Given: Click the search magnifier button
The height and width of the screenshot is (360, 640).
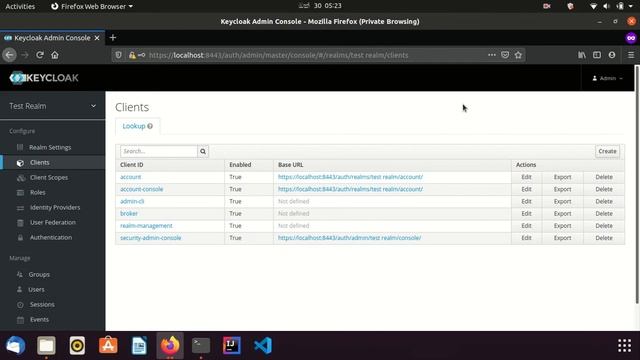Looking at the screenshot, I should tap(203, 151).
